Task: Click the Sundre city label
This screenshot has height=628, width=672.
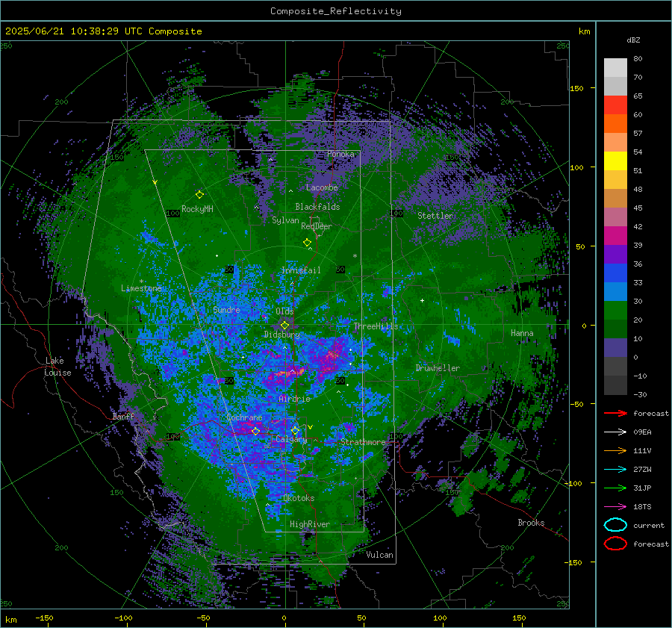Action: coord(226,309)
